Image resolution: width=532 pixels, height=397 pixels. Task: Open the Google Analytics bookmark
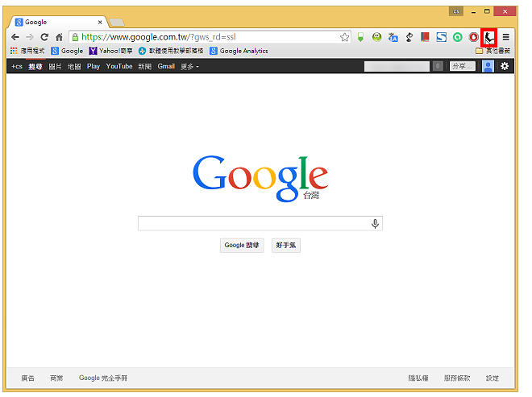pos(239,51)
